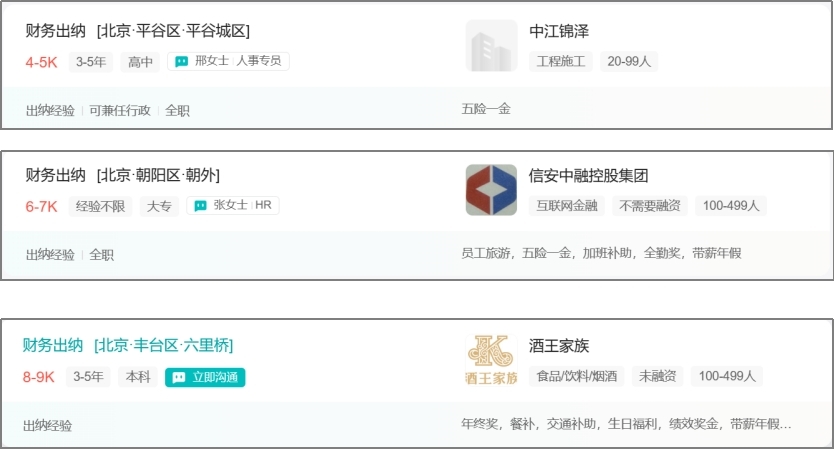Open 财务出纳 job in 朝阳区 朝外
Image resolution: width=834 pixels, height=449 pixels.
122,176
